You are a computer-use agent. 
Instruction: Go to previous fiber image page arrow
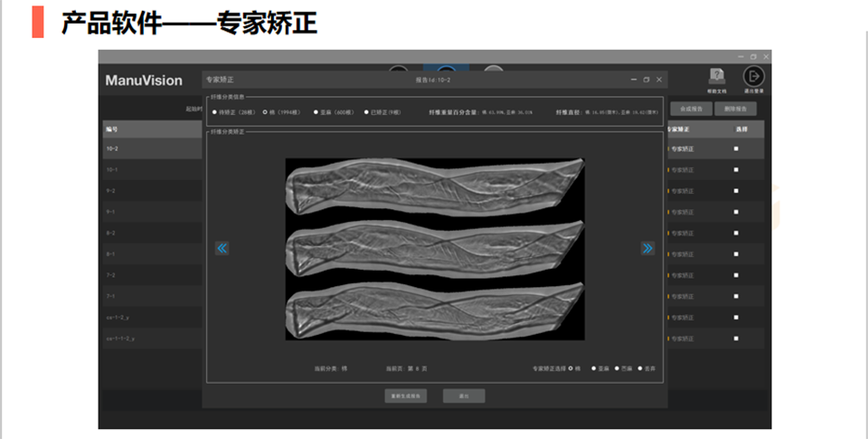pyautogui.click(x=222, y=248)
